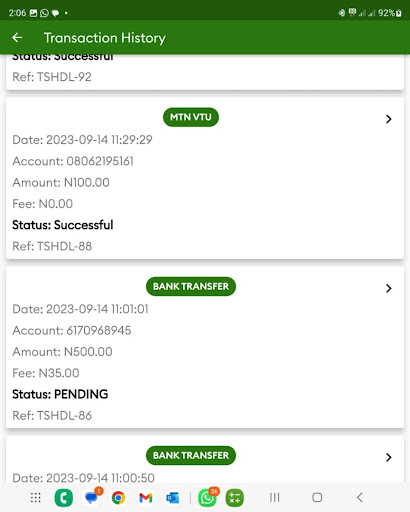Tap Status: PENDING text
The width and height of the screenshot is (410, 512).
click(60, 394)
